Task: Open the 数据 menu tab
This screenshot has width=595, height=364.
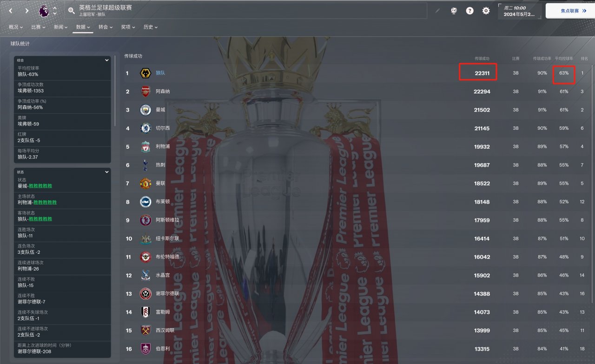Action: (83, 27)
